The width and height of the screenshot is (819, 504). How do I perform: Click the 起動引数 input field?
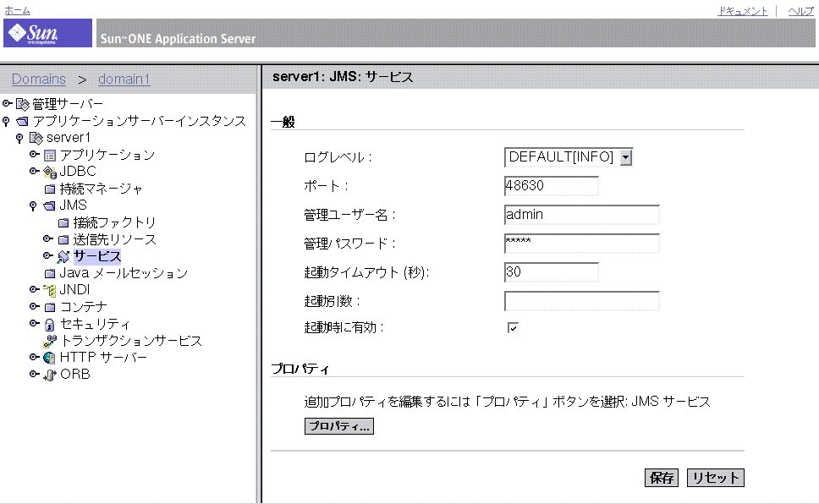582,301
